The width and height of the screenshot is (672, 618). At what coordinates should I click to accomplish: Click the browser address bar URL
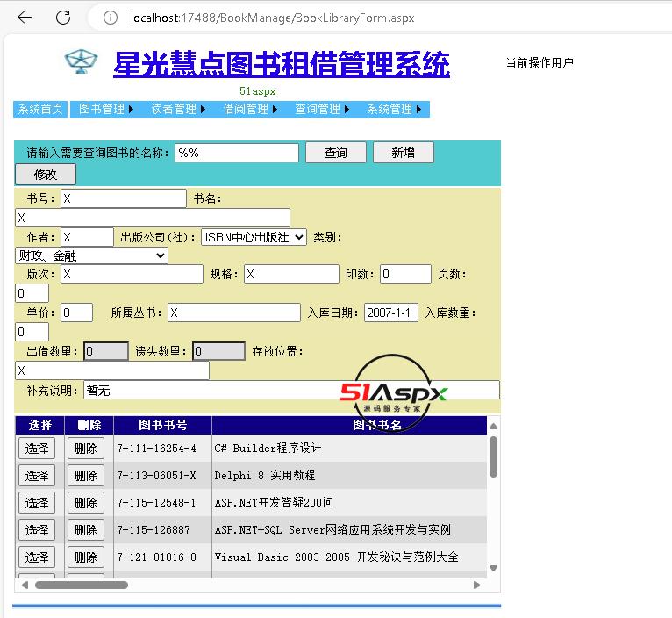[x=272, y=18]
